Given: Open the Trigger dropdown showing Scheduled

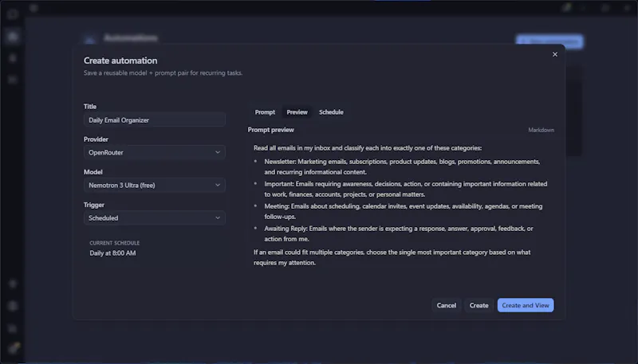Looking at the screenshot, I should [155, 217].
